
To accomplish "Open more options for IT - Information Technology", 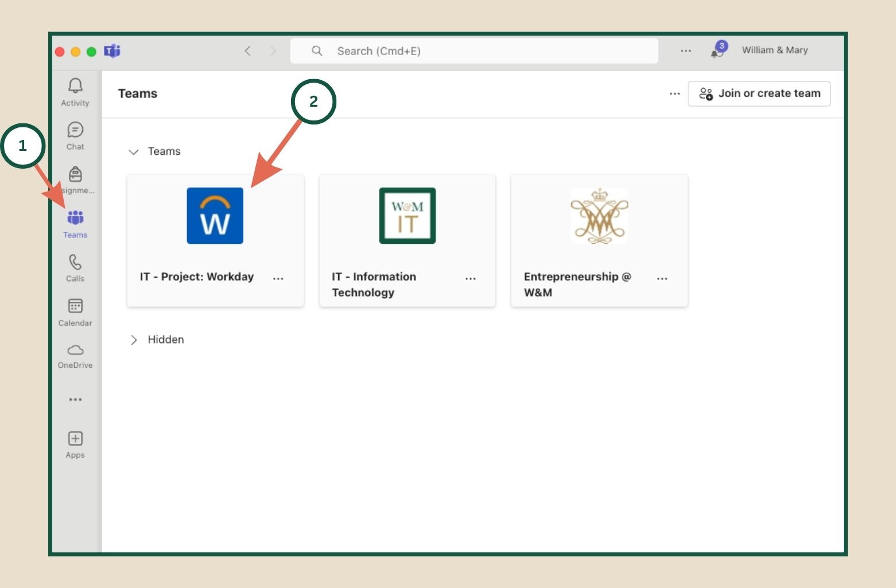I will click(x=471, y=278).
